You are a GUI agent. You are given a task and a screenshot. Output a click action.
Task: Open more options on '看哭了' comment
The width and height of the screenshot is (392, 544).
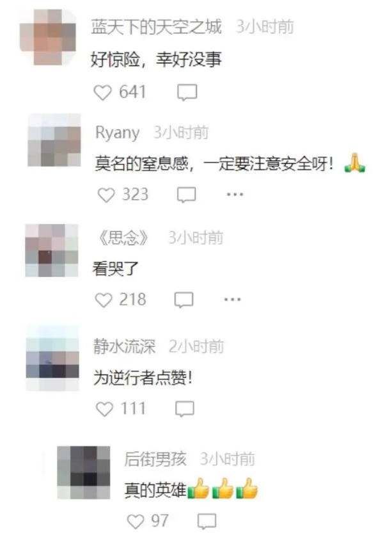click(232, 300)
